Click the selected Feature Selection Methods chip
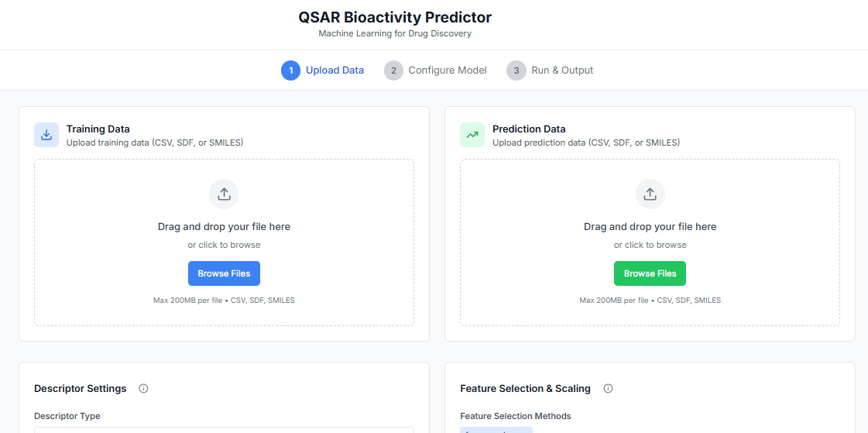This screenshot has width=868, height=433. tap(496, 430)
